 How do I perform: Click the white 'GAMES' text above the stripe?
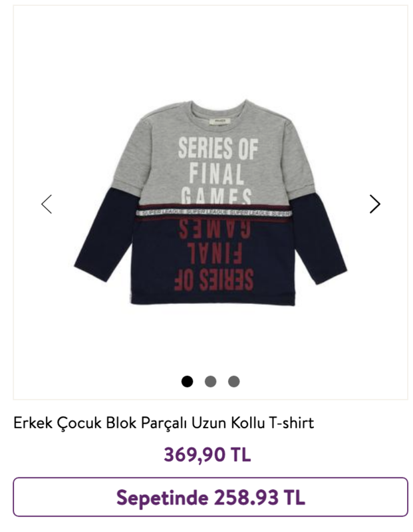tap(216, 196)
